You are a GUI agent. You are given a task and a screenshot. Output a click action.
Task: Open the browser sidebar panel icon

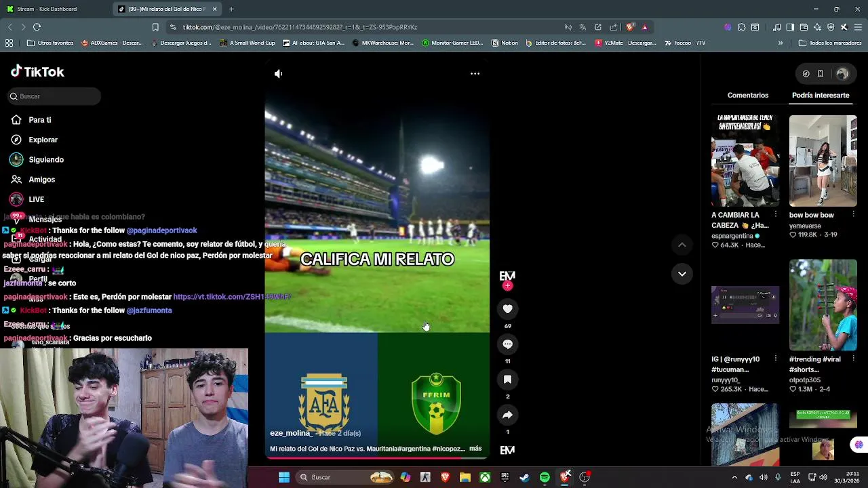click(790, 27)
